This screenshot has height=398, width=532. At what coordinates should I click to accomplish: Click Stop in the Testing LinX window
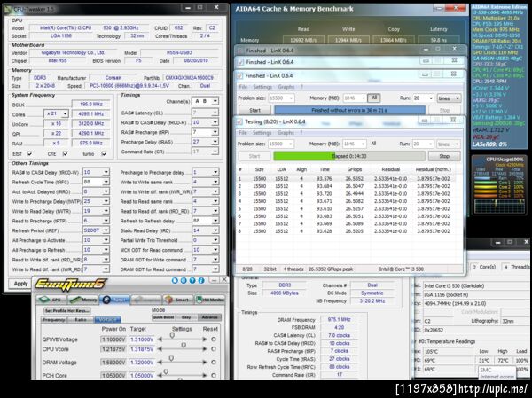pyautogui.click(x=444, y=156)
